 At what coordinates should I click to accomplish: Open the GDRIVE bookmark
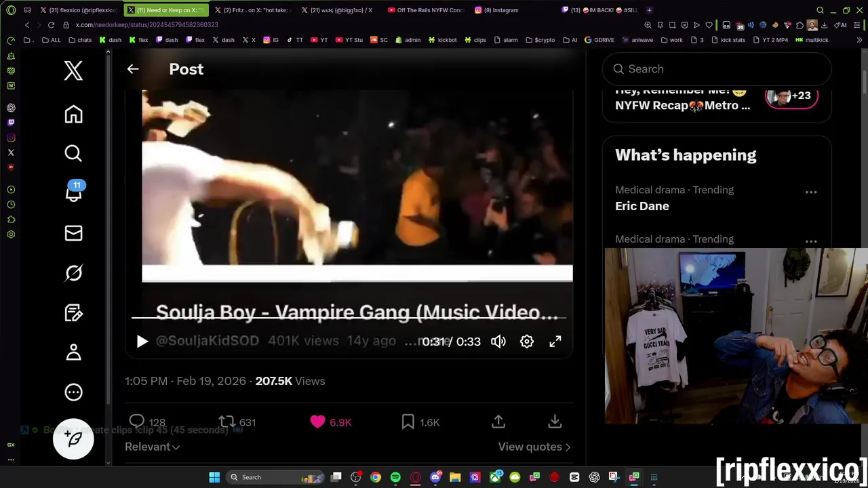(599, 40)
